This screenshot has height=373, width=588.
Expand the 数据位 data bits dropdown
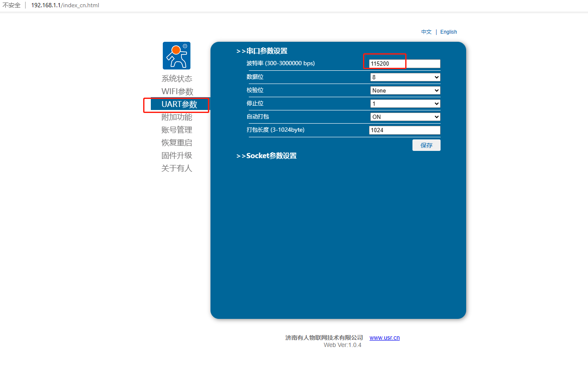405,77
